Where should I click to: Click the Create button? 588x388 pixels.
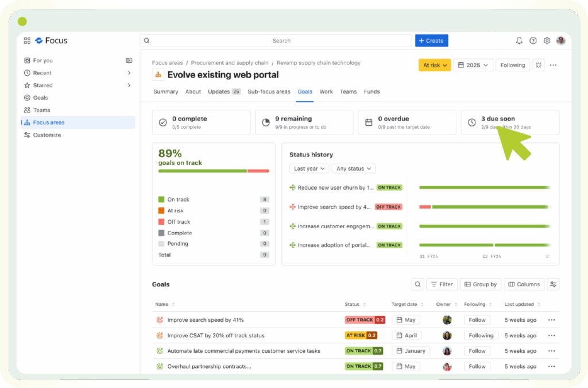point(431,41)
